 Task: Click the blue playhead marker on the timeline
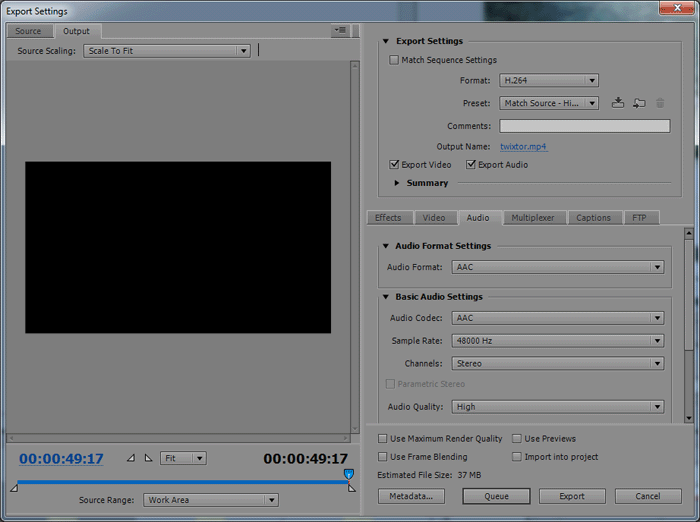click(x=348, y=474)
